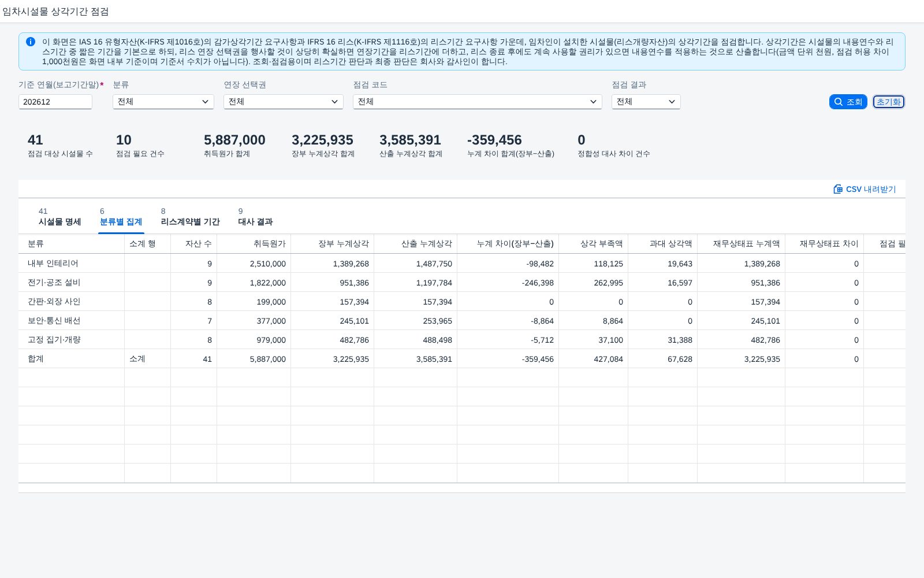This screenshot has width=924, height=578.
Task: Click the 누계 차이(장부-산출) column header
Action: 508,244
